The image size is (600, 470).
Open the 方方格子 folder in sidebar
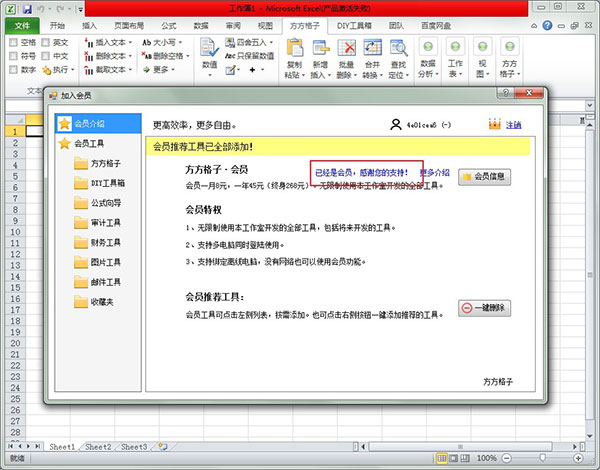click(x=97, y=163)
